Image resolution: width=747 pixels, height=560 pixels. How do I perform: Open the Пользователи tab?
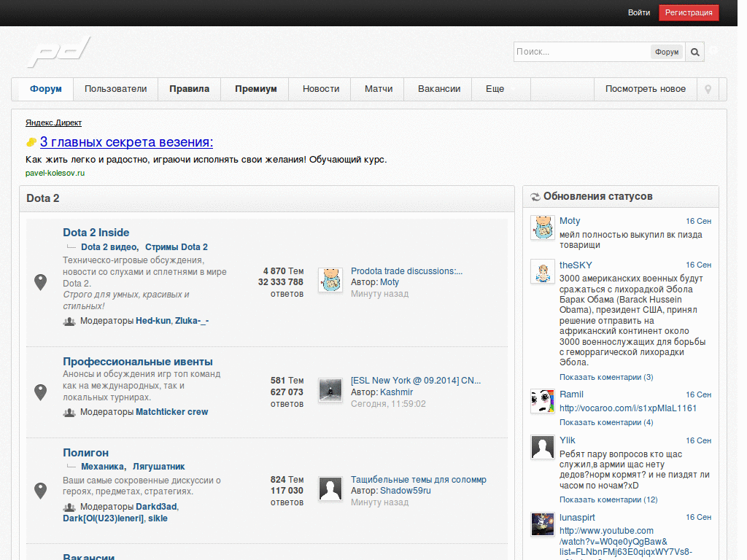[x=115, y=89]
